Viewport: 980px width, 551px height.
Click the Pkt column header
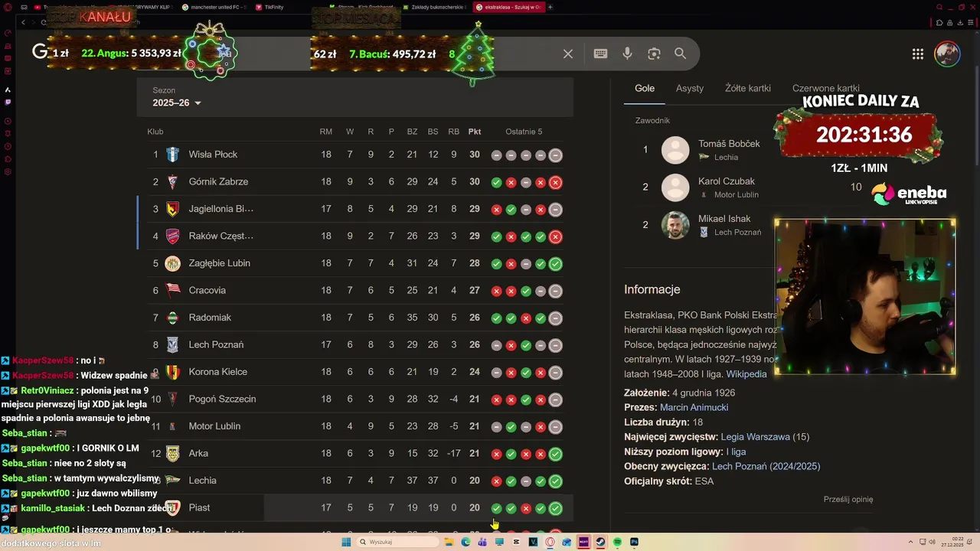(475, 132)
